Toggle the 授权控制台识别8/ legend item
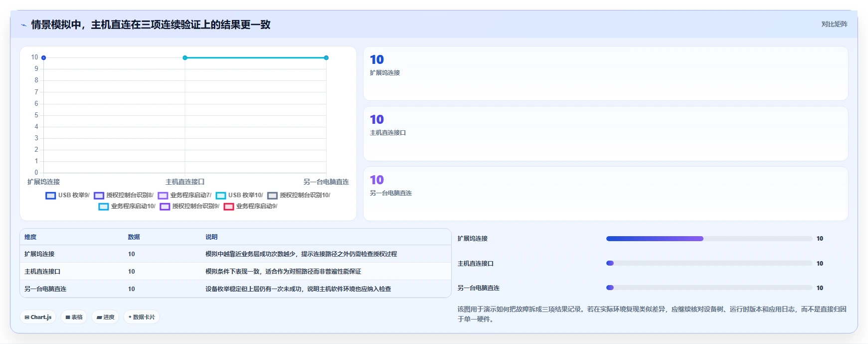The height and width of the screenshot is (344, 868). tap(124, 195)
